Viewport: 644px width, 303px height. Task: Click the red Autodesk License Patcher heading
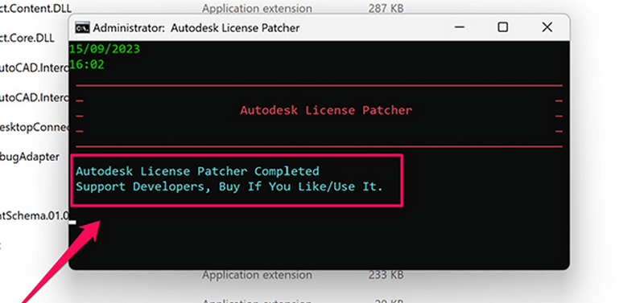coord(326,110)
